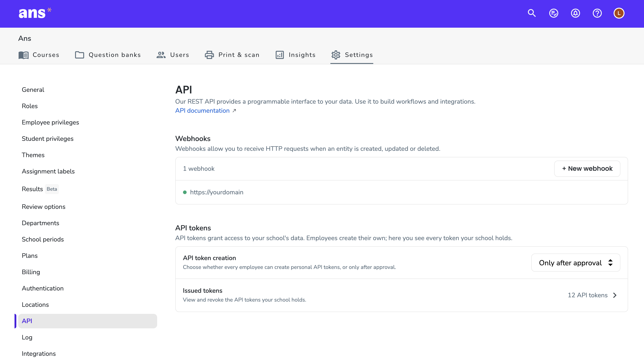Click the external link arrow beside API documentation
The image size is (644, 361).
[234, 110]
